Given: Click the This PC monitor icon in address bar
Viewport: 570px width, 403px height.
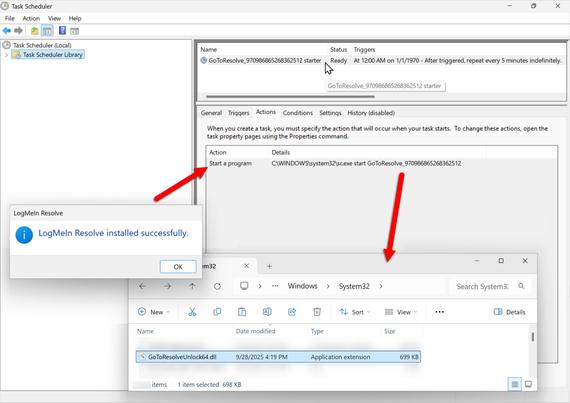Looking at the screenshot, I should tap(244, 286).
